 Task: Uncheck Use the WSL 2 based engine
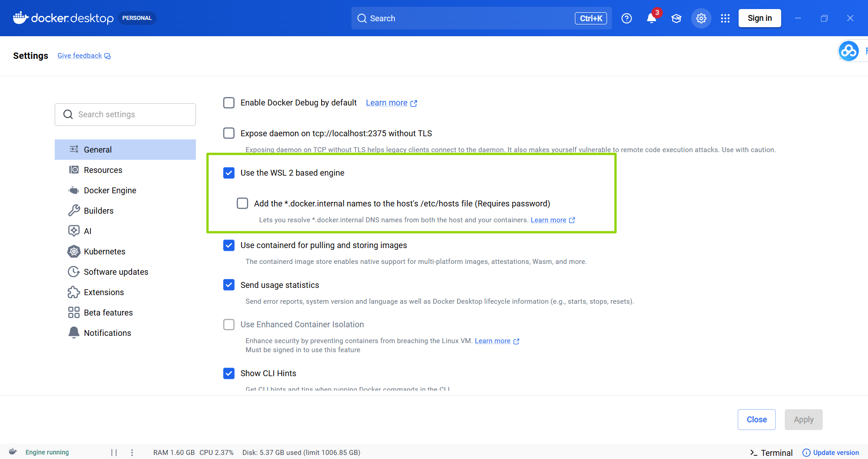pyautogui.click(x=229, y=173)
